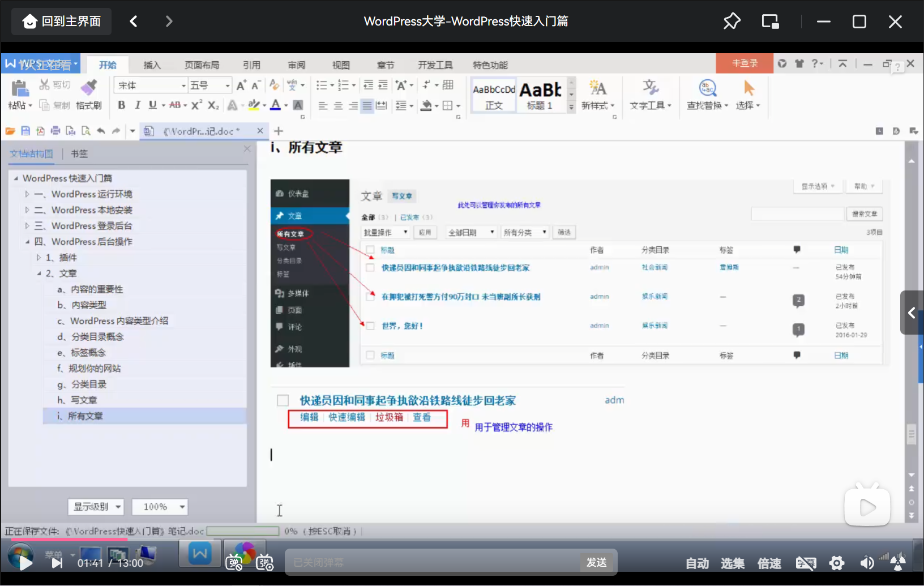Apply Superscript formatting
This screenshot has width=924, height=586.
click(x=196, y=105)
